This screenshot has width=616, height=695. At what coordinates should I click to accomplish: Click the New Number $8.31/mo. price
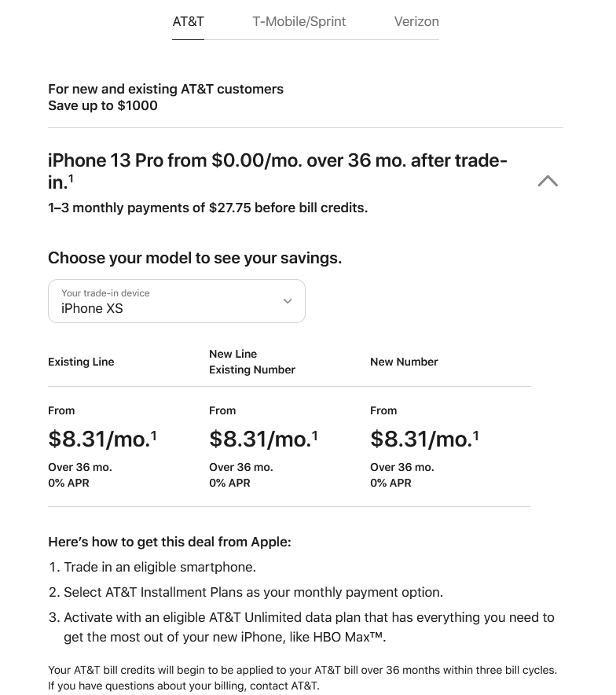click(420, 439)
